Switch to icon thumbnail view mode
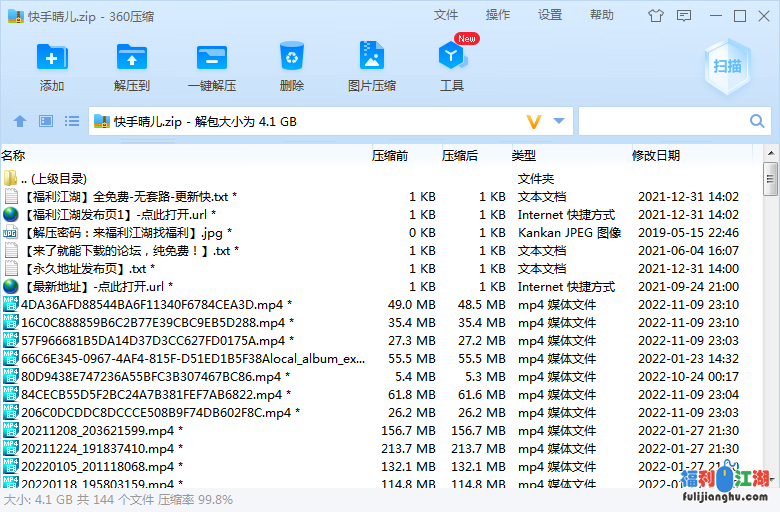Image resolution: width=780 pixels, height=512 pixels. [46, 122]
